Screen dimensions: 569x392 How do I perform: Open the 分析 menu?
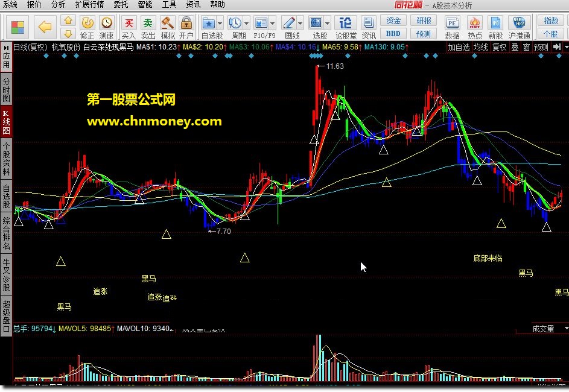58,4
